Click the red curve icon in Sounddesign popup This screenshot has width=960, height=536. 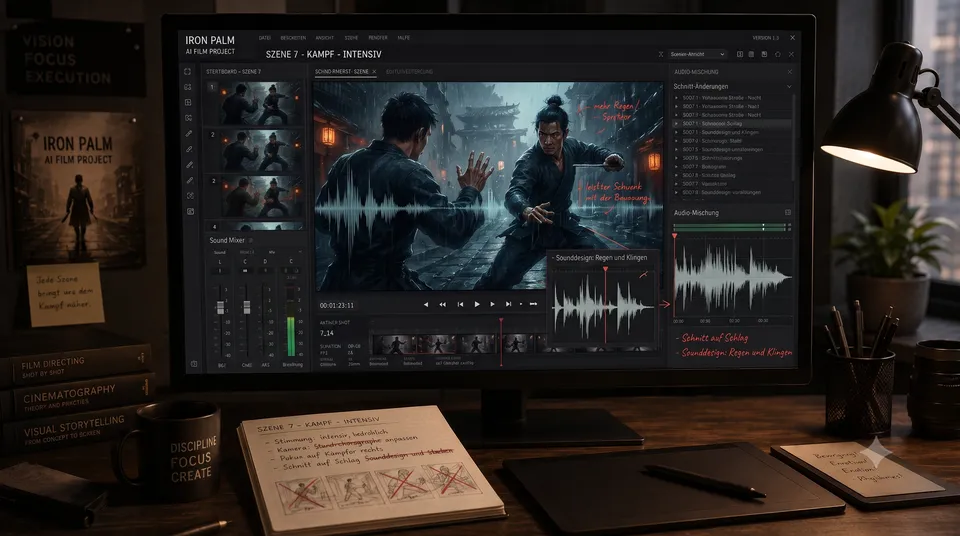pos(643,275)
